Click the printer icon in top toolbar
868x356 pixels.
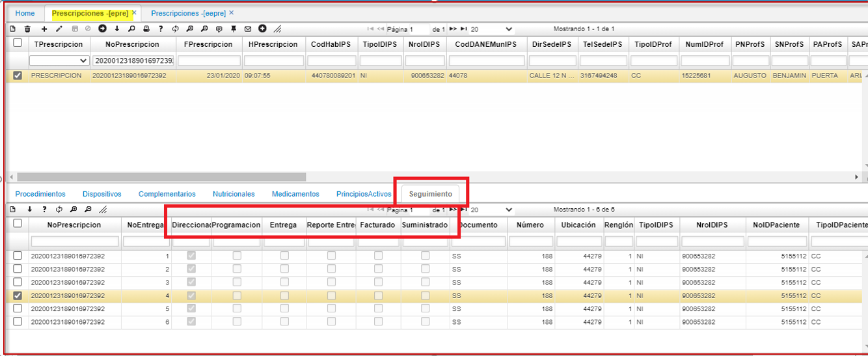point(146,29)
